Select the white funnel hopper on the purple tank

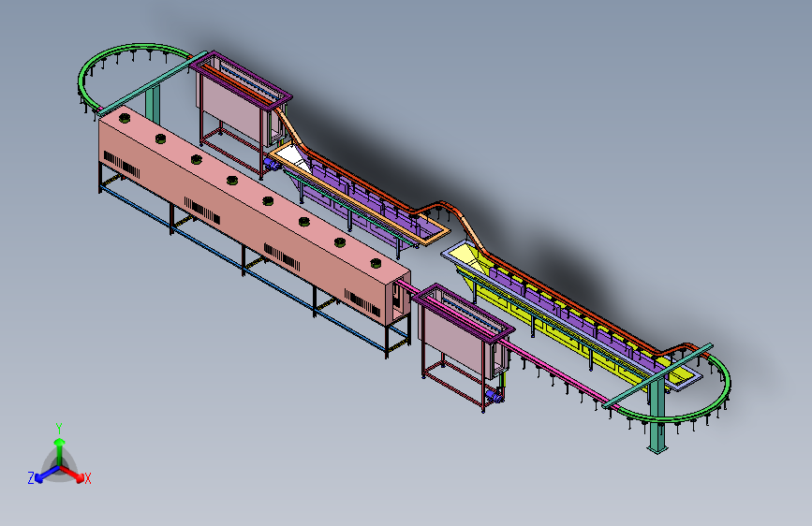pos(291,155)
